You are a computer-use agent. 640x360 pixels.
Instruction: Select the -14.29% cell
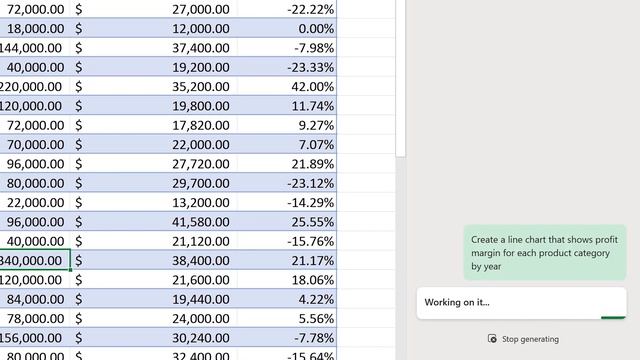[287, 202]
